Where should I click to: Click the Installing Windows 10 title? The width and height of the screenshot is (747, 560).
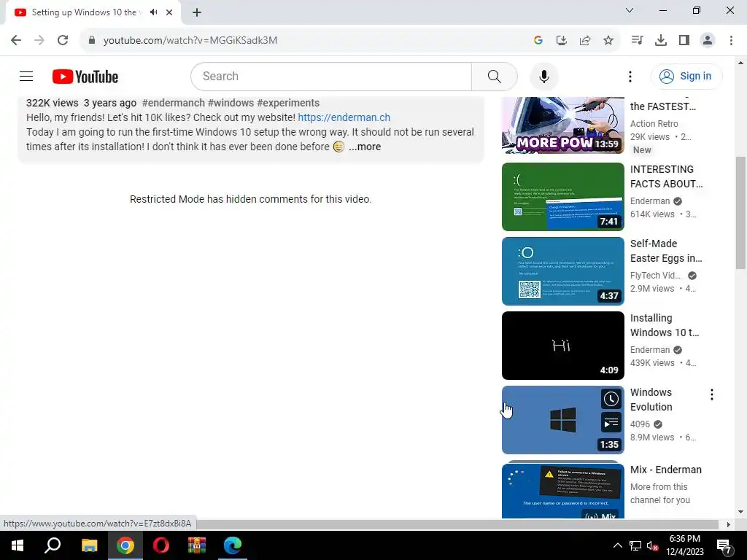point(665,324)
